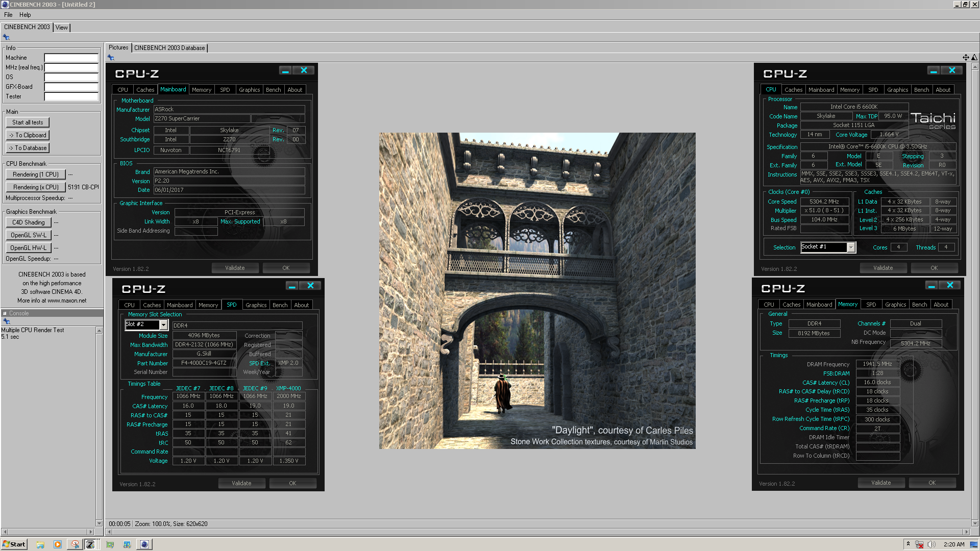This screenshot has width=980, height=551.
Task: Run Rendering (x CPU) benchmark
Action: point(36,187)
